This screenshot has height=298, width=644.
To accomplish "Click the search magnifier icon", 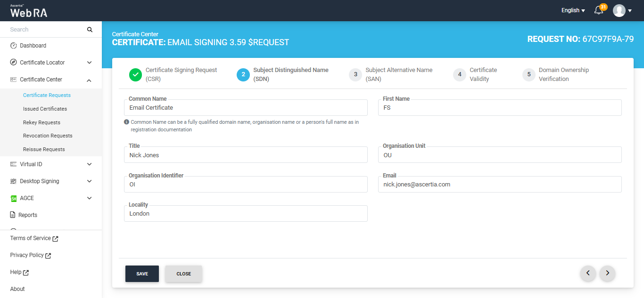I will pyautogui.click(x=90, y=30).
